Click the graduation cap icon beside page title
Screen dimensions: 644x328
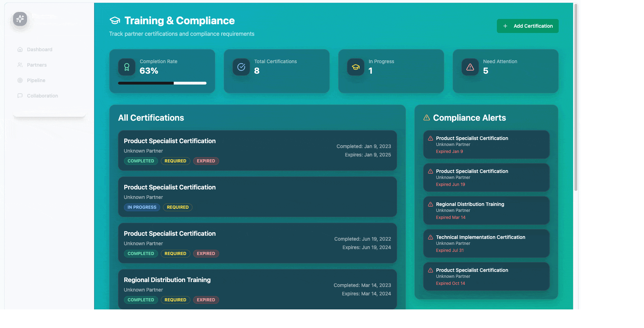point(115,21)
